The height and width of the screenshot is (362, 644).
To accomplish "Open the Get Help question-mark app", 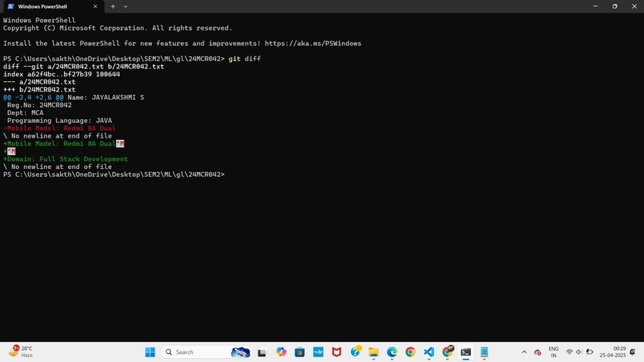I will (355, 352).
